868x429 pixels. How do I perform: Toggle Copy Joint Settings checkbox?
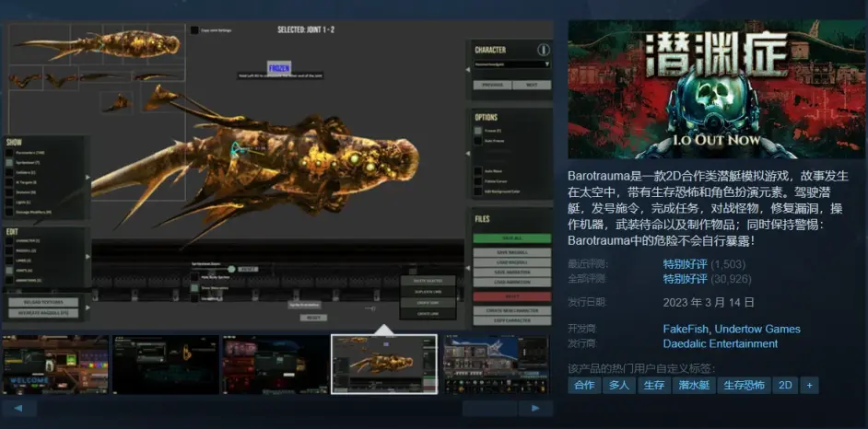point(194,29)
